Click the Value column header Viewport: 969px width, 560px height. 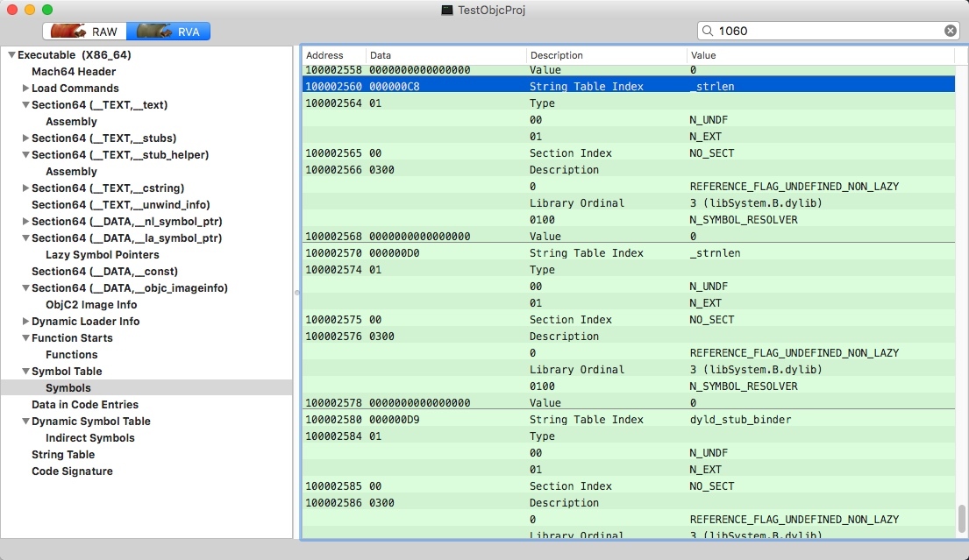click(821, 55)
